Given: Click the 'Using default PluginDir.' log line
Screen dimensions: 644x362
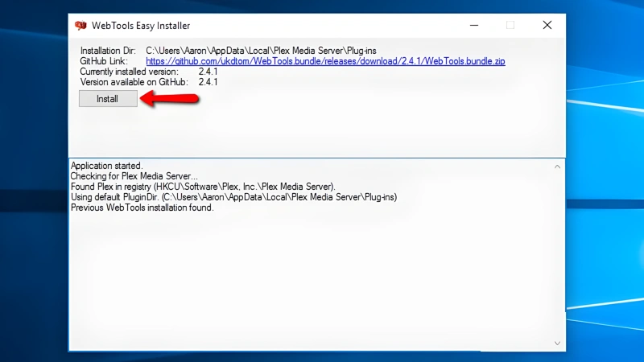Looking at the screenshot, I should (233, 197).
